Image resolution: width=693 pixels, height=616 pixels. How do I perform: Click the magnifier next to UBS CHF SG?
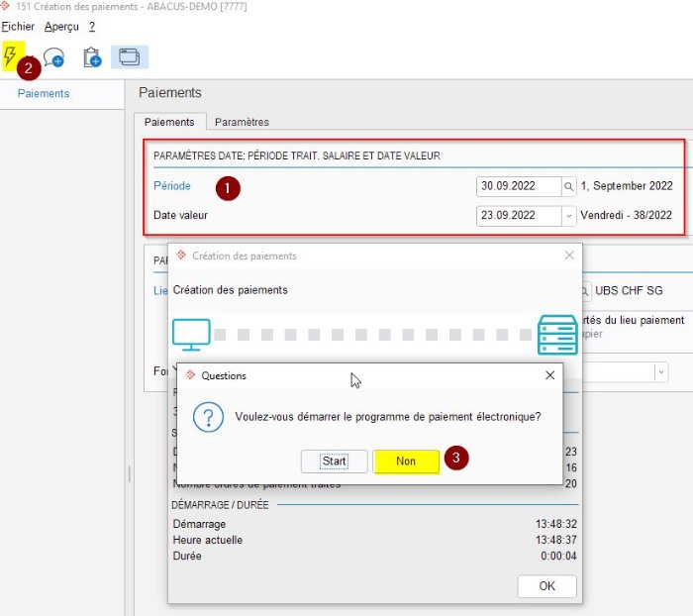(585, 291)
